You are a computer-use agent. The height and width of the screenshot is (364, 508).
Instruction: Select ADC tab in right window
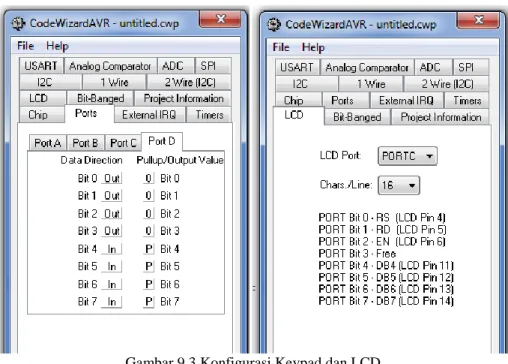coord(433,67)
